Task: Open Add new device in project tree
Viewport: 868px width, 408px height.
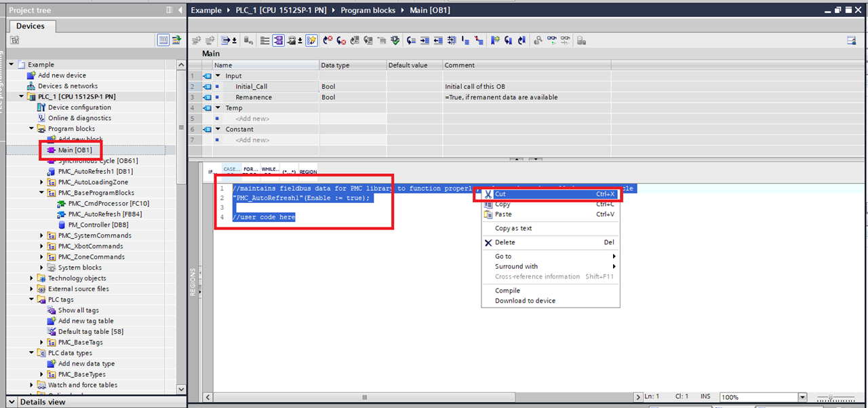Action: [x=62, y=75]
